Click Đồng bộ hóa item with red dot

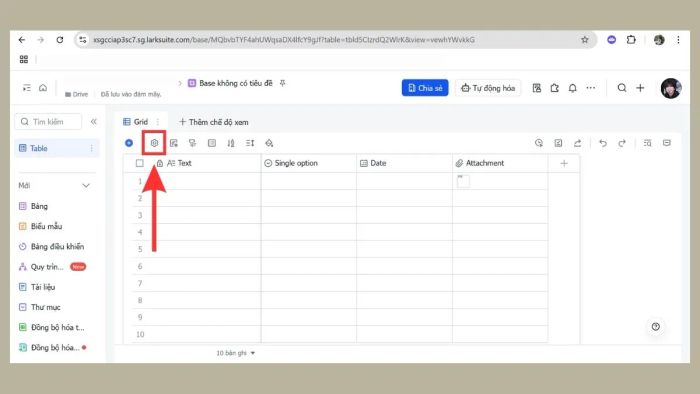tap(52, 347)
